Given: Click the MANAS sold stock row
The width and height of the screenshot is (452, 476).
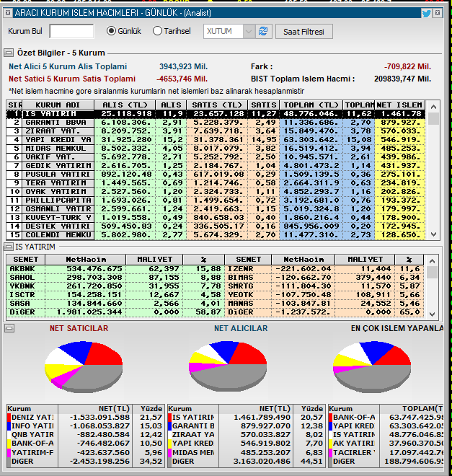Looking at the screenshot, I should click(x=324, y=304).
